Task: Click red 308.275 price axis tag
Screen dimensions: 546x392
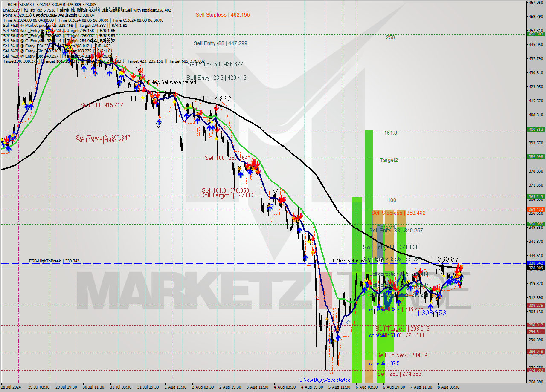Action: tap(536, 306)
